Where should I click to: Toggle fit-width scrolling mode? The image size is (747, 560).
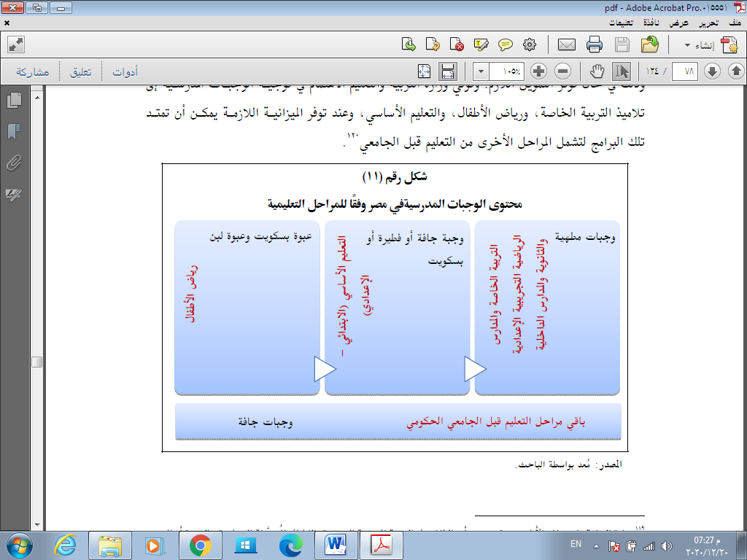click(x=448, y=71)
